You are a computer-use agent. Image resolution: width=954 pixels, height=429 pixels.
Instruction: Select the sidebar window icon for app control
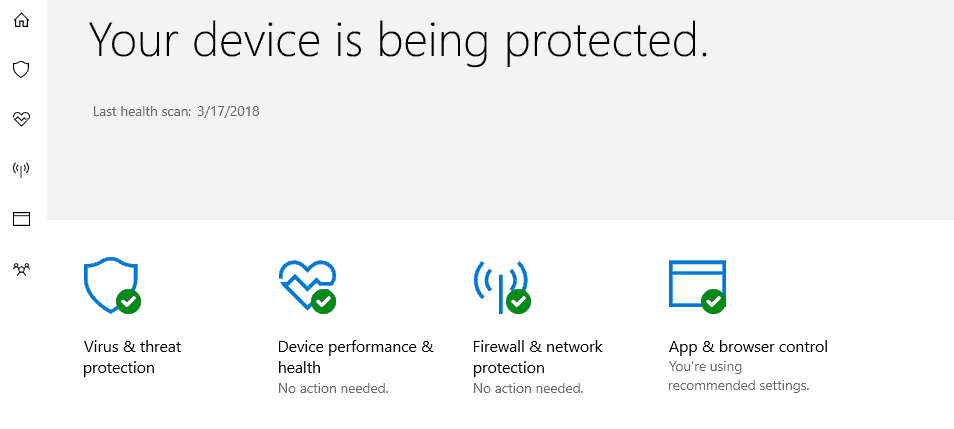(x=21, y=218)
